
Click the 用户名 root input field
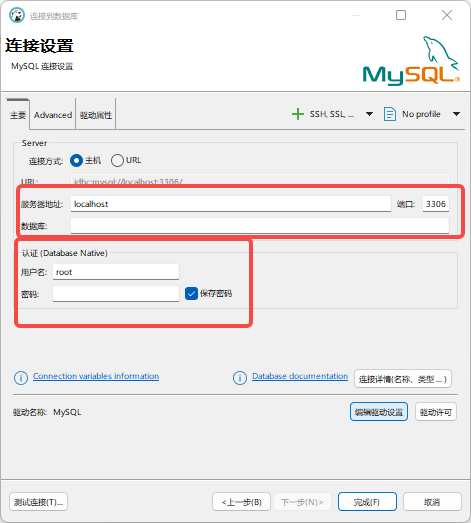(x=116, y=272)
